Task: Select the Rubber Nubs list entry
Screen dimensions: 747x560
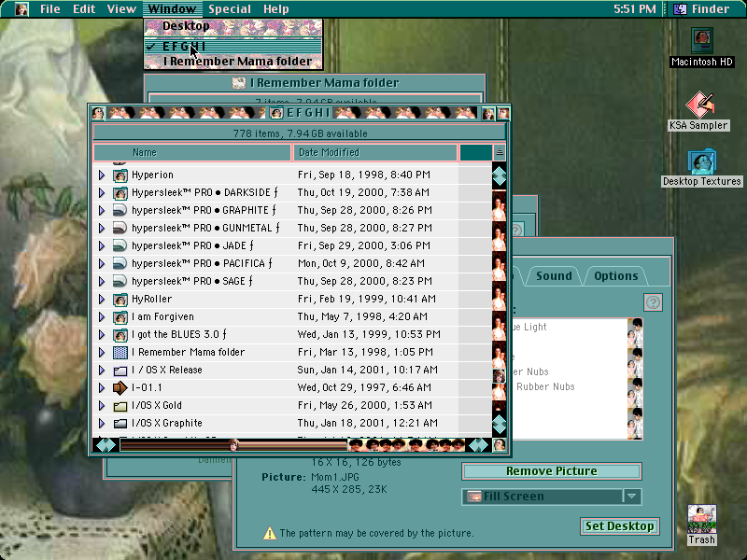Action: tap(545, 387)
